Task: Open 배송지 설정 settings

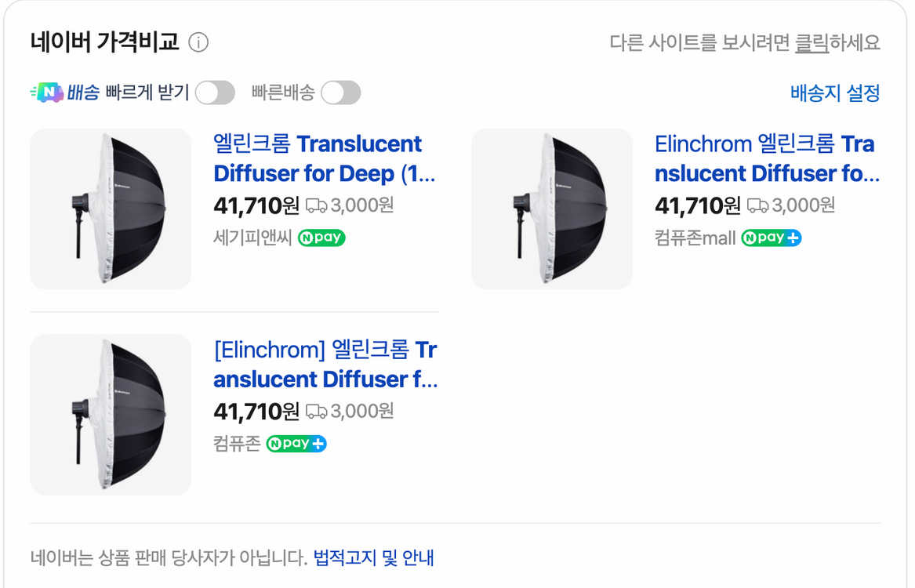Action: pyautogui.click(x=834, y=93)
